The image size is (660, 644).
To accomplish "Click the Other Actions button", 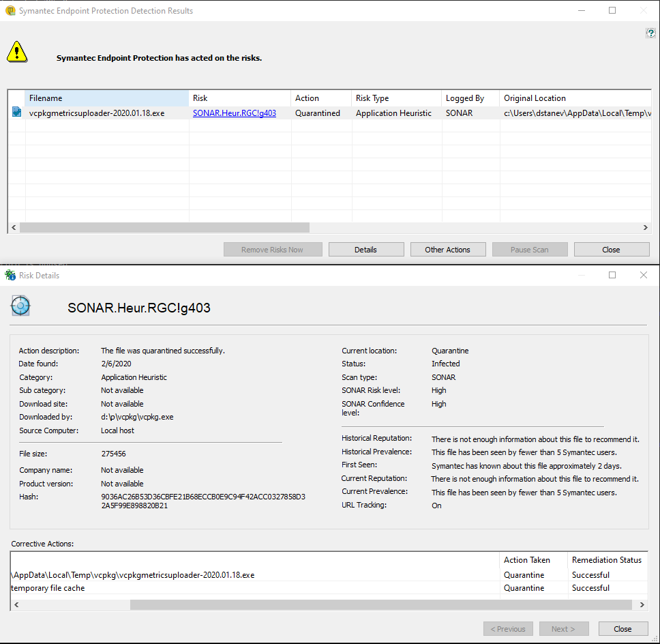I will pyautogui.click(x=447, y=249).
